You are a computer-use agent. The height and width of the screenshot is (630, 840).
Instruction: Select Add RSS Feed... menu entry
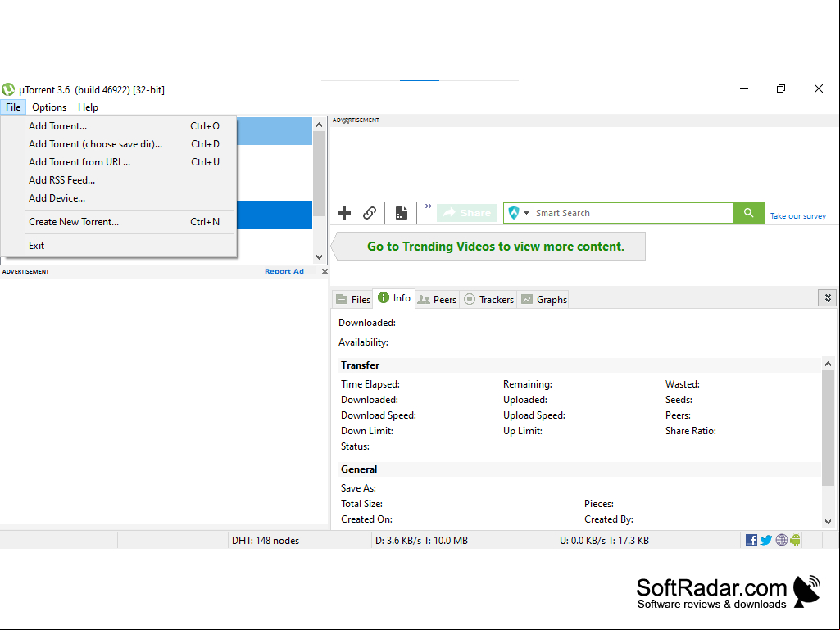pos(119,180)
